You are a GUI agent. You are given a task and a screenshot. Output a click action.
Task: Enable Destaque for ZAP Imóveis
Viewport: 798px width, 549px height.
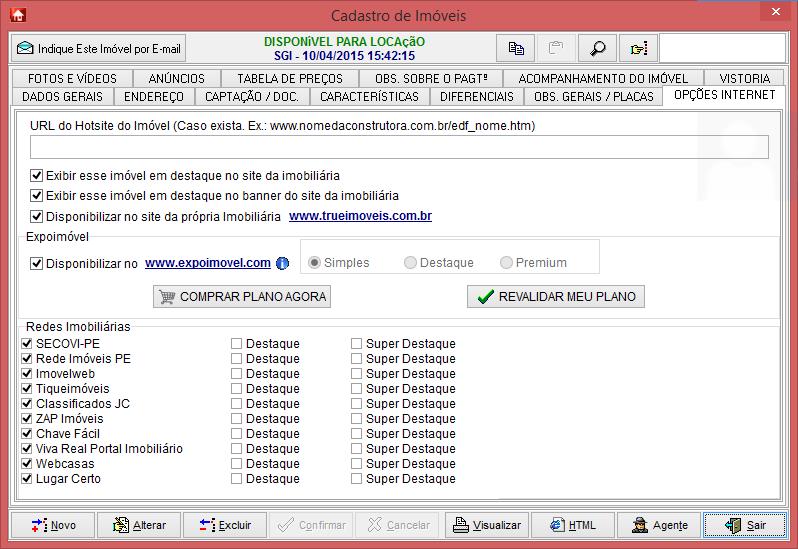coord(237,419)
